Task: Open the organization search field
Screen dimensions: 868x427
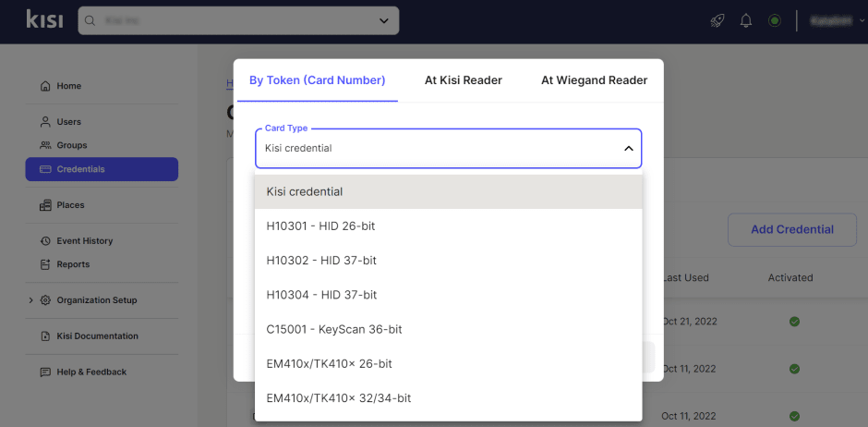Action: pos(238,20)
